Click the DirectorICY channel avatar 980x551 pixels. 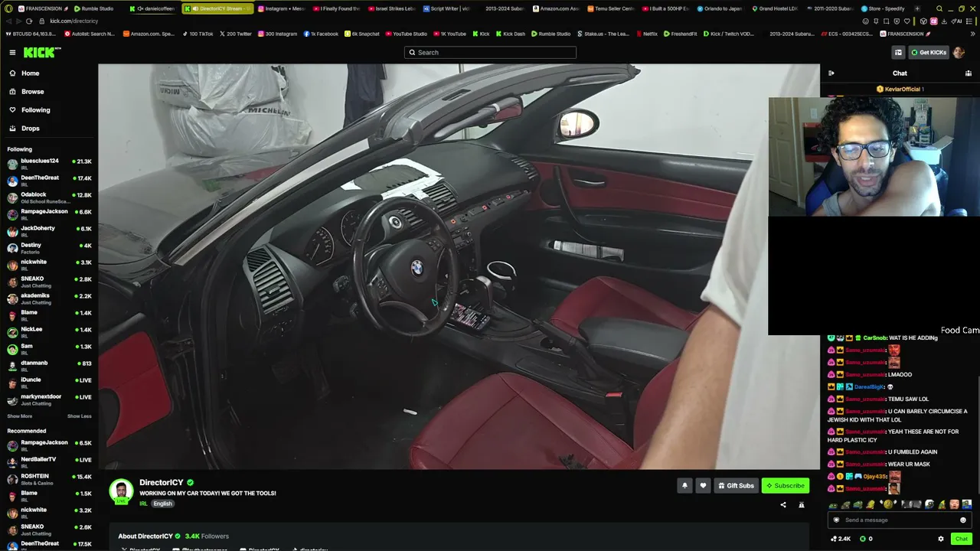[121, 491]
